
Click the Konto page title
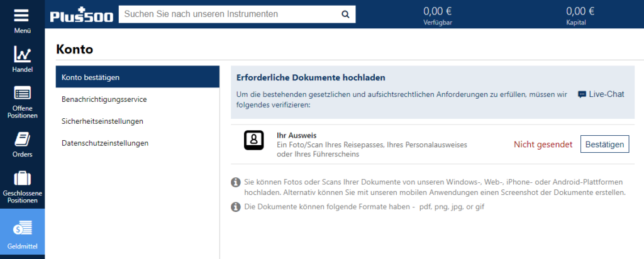(x=74, y=49)
